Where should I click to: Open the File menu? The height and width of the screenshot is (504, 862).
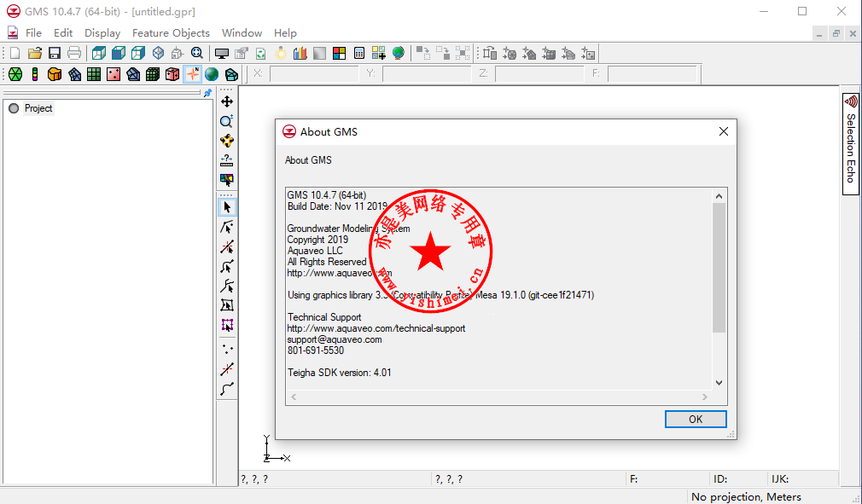[33, 33]
